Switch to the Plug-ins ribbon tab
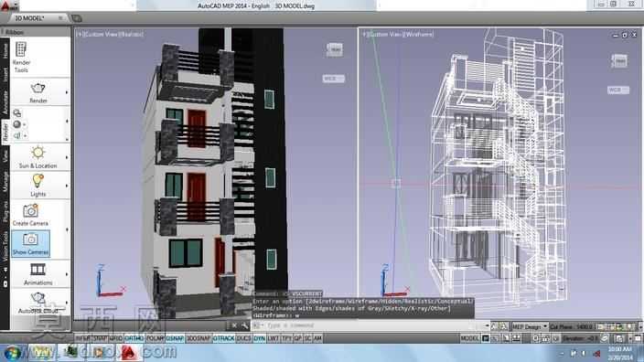Image resolution: width=644 pixels, height=362 pixels. point(5,212)
